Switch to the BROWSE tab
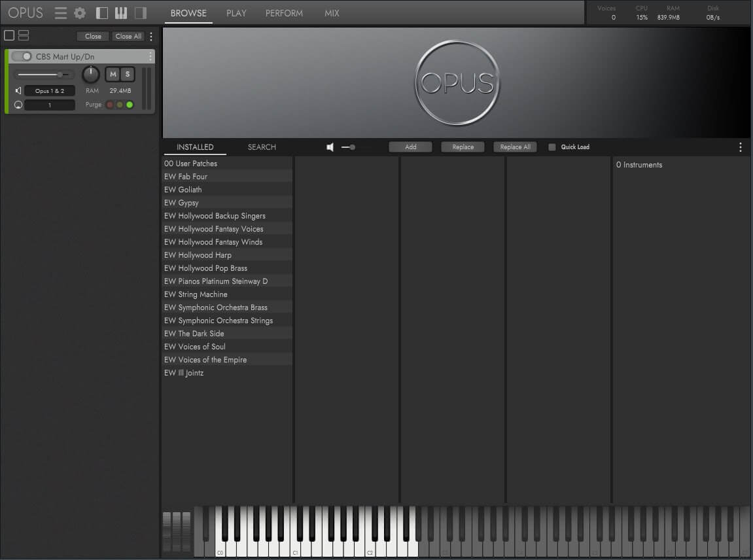The width and height of the screenshot is (753, 560). coord(188,14)
